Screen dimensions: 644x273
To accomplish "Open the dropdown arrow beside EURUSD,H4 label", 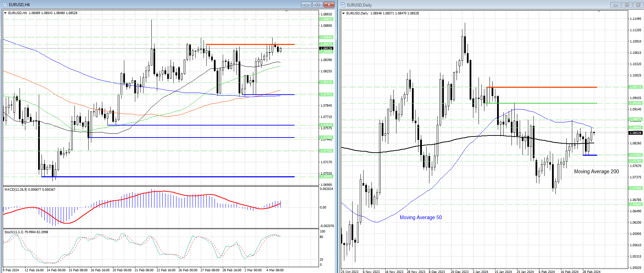I will click(5, 13).
